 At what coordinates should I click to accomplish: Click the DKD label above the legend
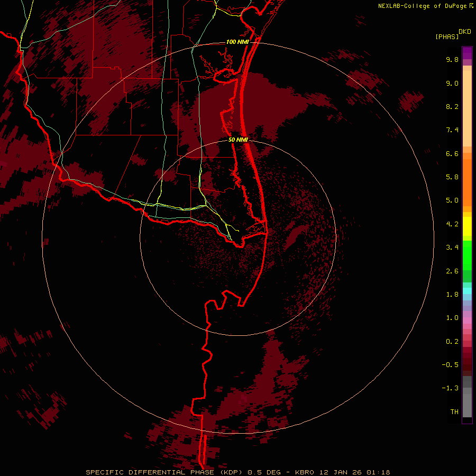point(465,32)
